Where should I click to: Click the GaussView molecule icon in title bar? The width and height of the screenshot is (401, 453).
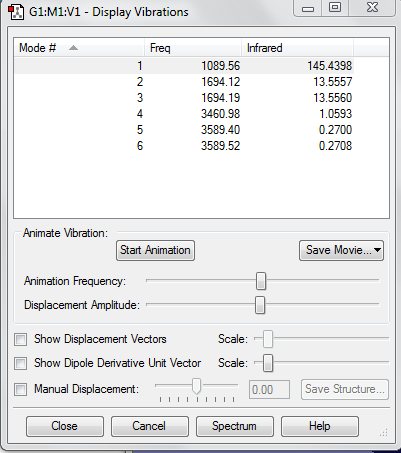(x=16, y=12)
